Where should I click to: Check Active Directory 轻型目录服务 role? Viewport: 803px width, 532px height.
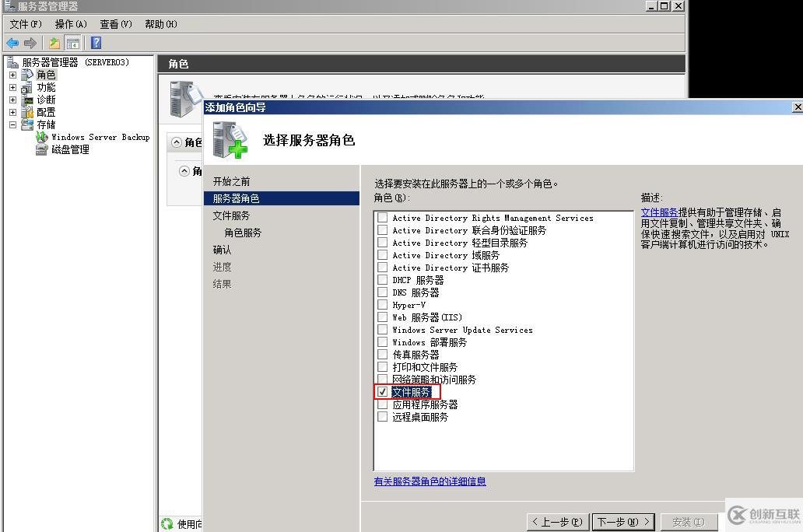point(383,242)
